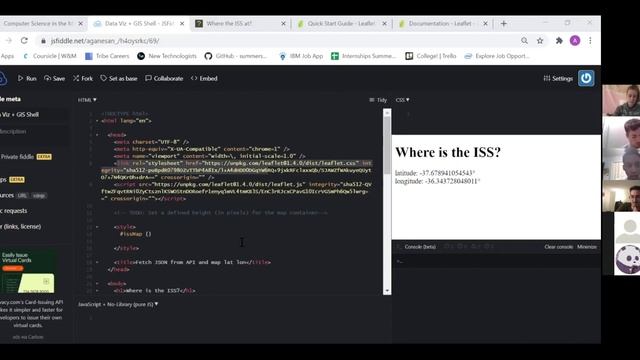The width and height of the screenshot is (640, 360).
Task: Open JavaScript + No-Library dropdown
Action: [118, 304]
